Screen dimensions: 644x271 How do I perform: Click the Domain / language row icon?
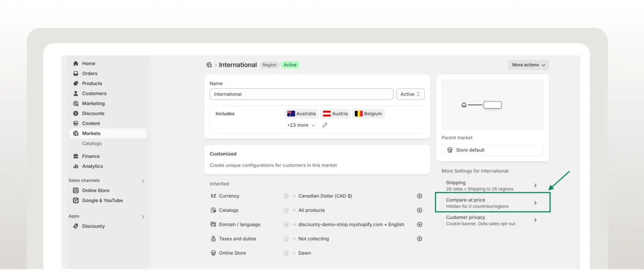[x=213, y=224]
